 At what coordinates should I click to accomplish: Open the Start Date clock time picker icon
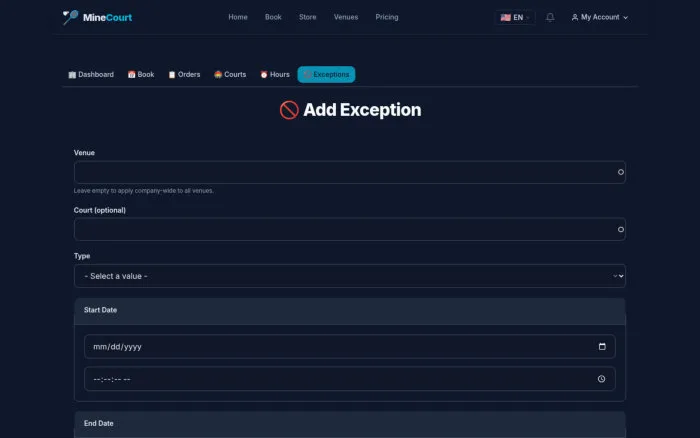point(601,379)
